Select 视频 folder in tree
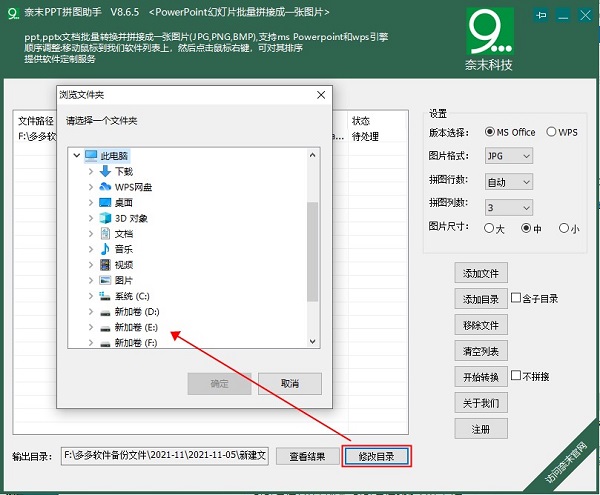Viewport: 600px width, 495px height. click(x=124, y=265)
